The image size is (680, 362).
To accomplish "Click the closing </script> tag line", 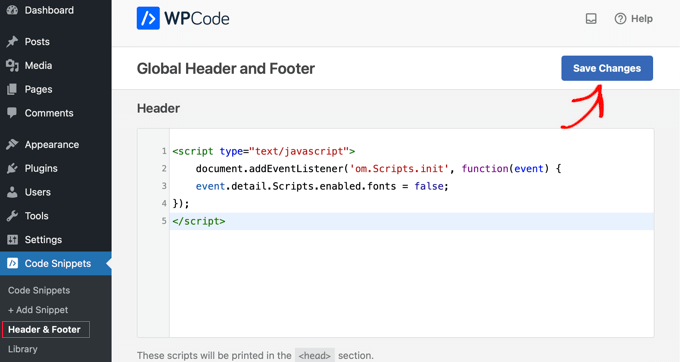I will pyautogui.click(x=199, y=221).
